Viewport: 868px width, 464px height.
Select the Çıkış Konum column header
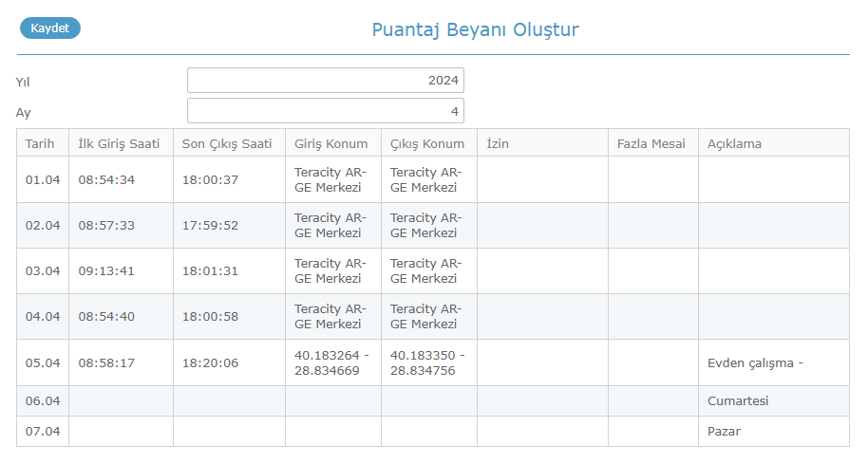429,143
